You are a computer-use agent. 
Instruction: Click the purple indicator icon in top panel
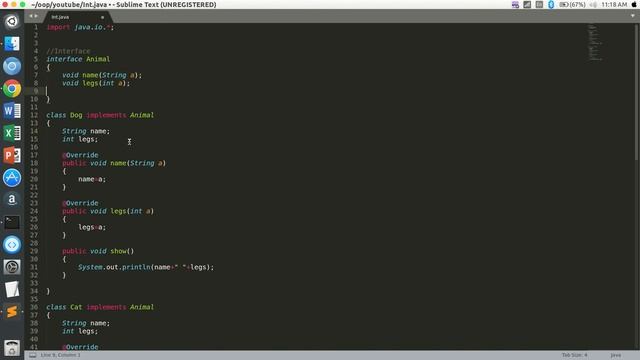tap(515, 4)
